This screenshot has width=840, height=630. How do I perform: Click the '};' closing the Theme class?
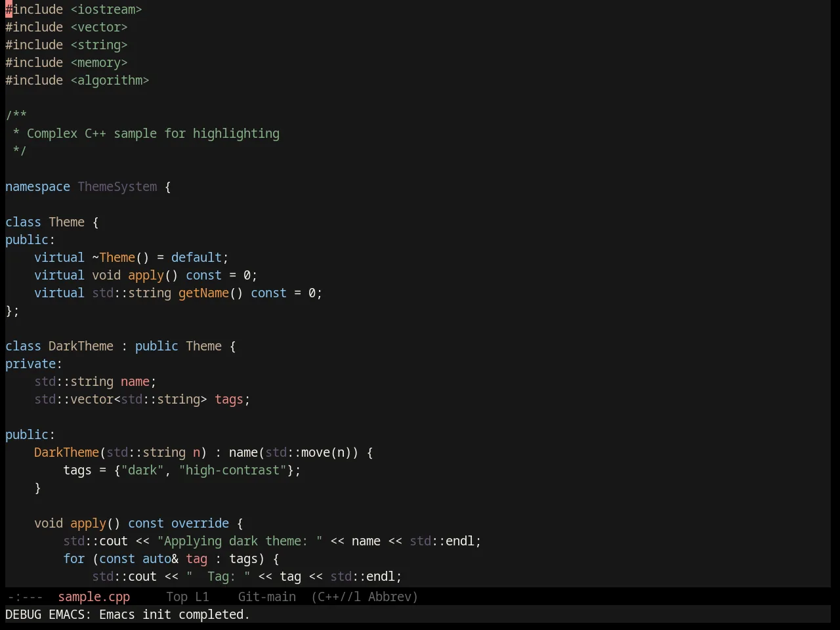tap(12, 310)
